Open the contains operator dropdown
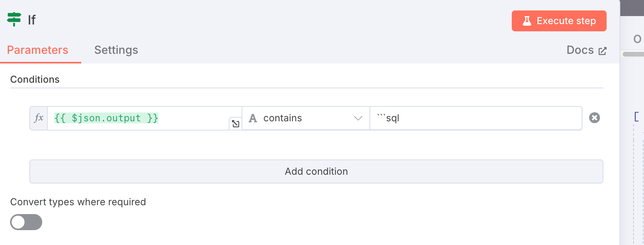The height and width of the screenshot is (245, 644). pyautogui.click(x=306, y=118)
